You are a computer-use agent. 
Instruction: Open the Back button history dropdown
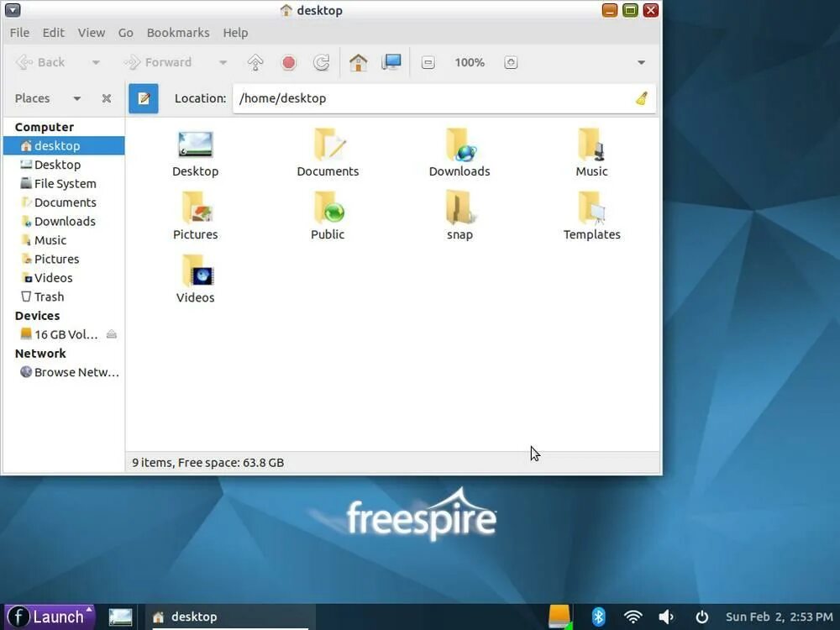95,62
